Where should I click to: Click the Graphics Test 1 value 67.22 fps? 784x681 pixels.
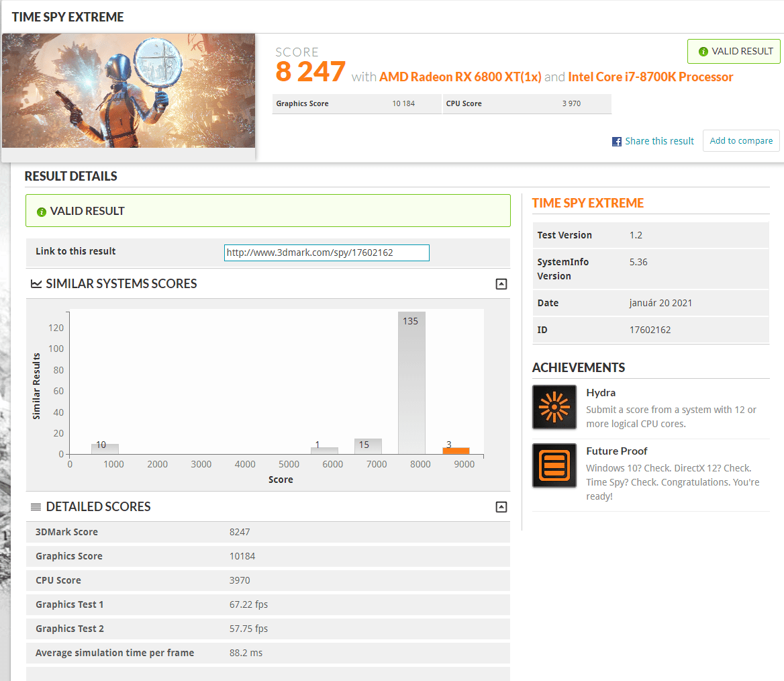248,604
